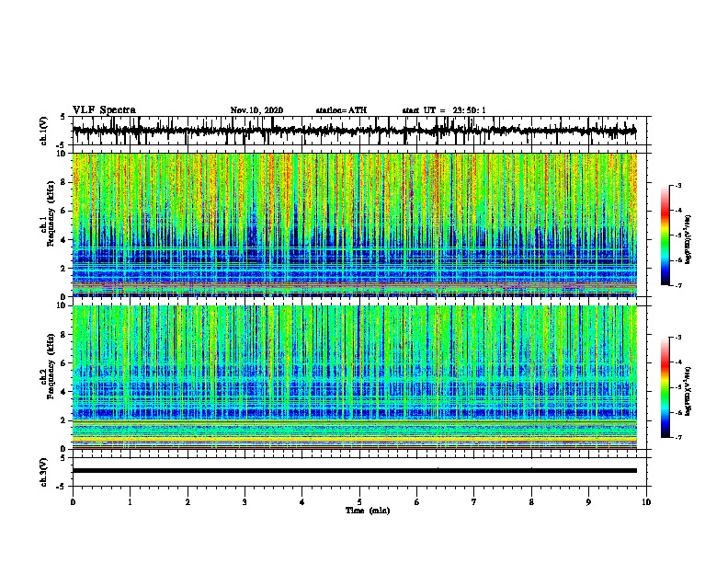Image resolution: width=728 pixels, height=563 pixels.
Task: Click the log(PSD) label beside ch.2 colorbar
Action: 688,391
